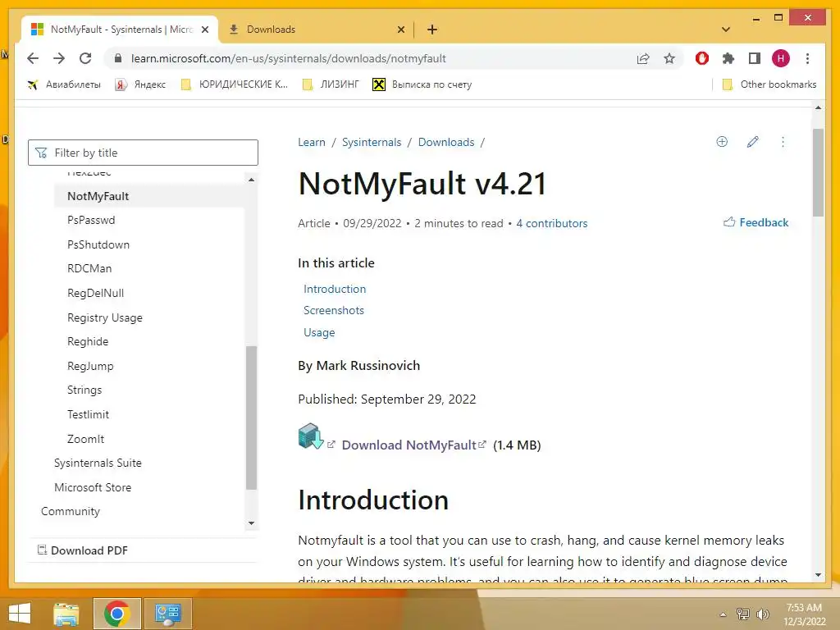Viewport: 840px width, 630px height.
Task: Follow the Sysinternals breadcrumb link
Action: coord(372,143)
